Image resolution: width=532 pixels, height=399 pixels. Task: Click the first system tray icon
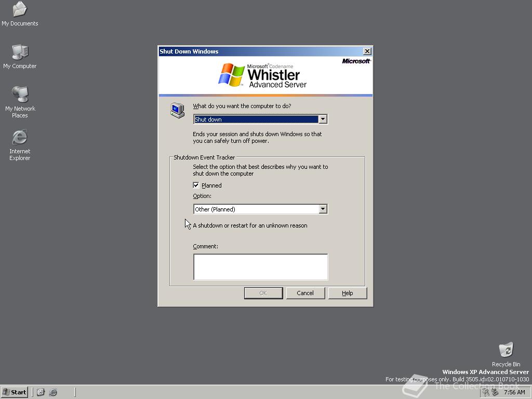486,393
